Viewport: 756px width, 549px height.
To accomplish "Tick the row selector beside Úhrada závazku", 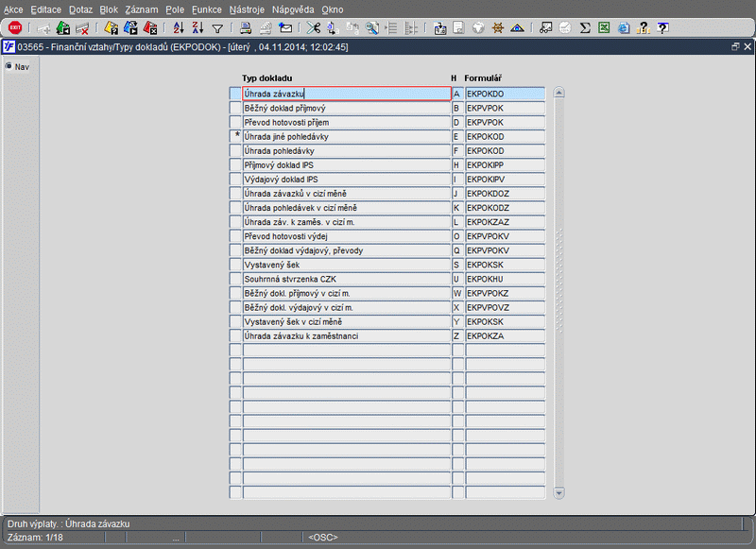I will pos(235,94).
